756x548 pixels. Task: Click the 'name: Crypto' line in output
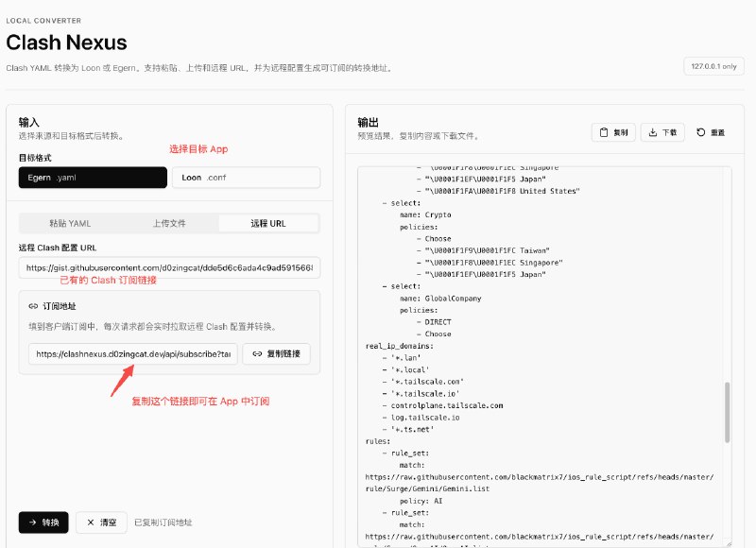[425, 215]
